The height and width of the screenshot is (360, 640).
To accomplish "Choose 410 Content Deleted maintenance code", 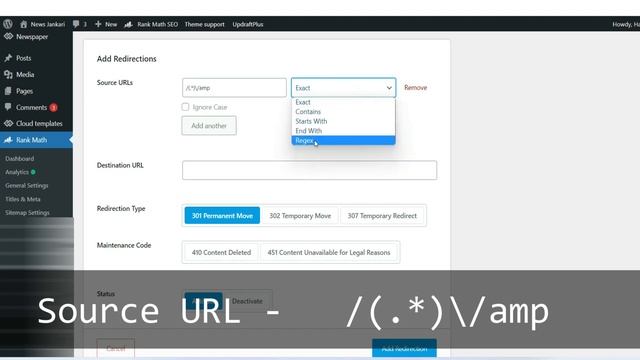I will coord(221,252).
